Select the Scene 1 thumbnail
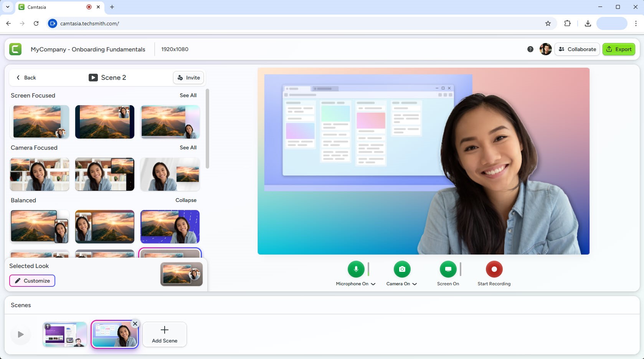644x359 pixels. tap(65, 334)
